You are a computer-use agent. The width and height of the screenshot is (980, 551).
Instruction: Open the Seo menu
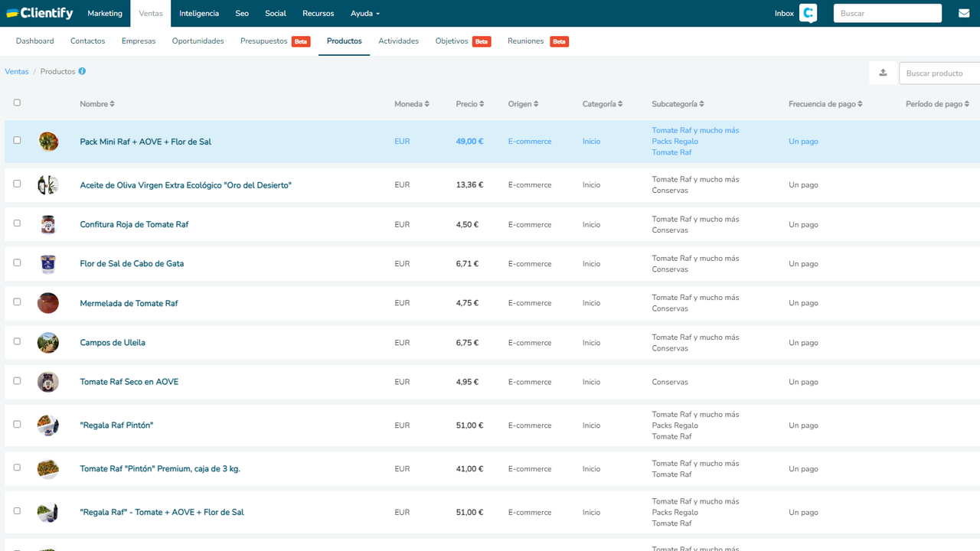(242, 13)
